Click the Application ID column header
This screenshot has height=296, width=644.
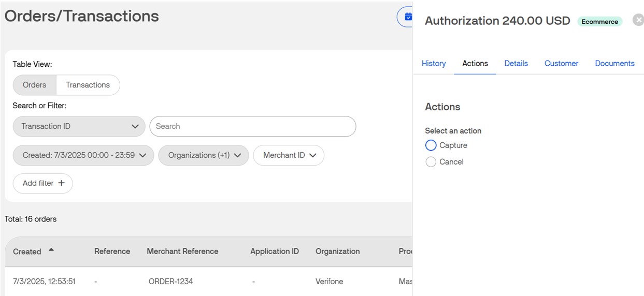(x=275, y=251)
